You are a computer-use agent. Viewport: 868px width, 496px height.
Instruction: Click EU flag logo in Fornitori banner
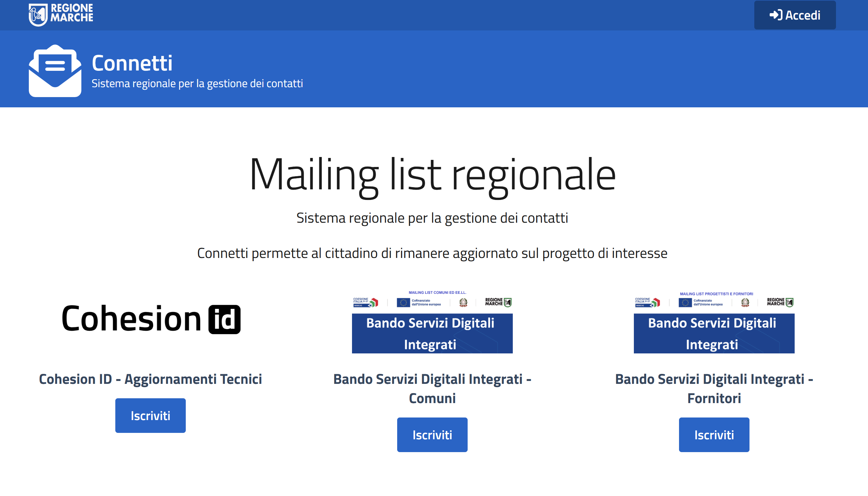click(x=685, y=302)
